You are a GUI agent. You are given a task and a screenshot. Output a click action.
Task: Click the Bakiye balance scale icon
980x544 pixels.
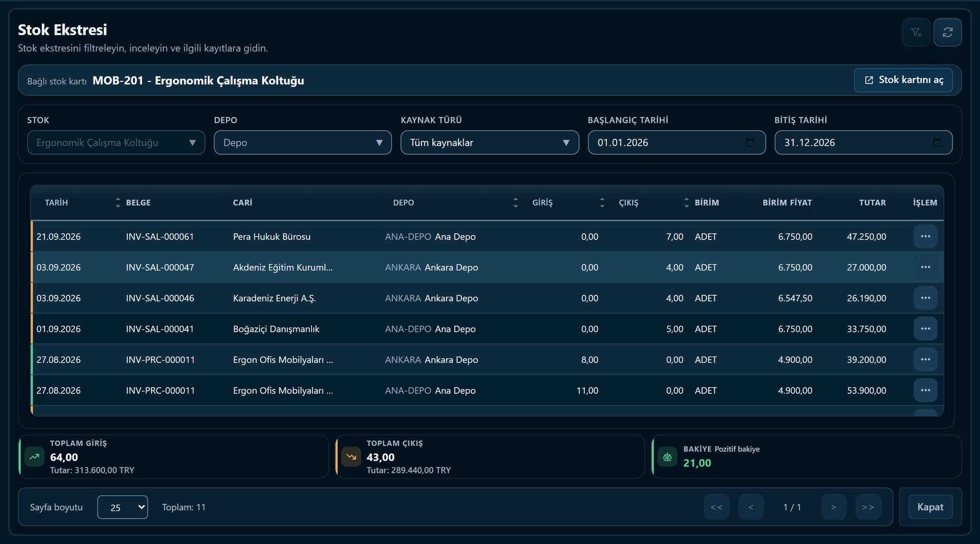(667, 457)
